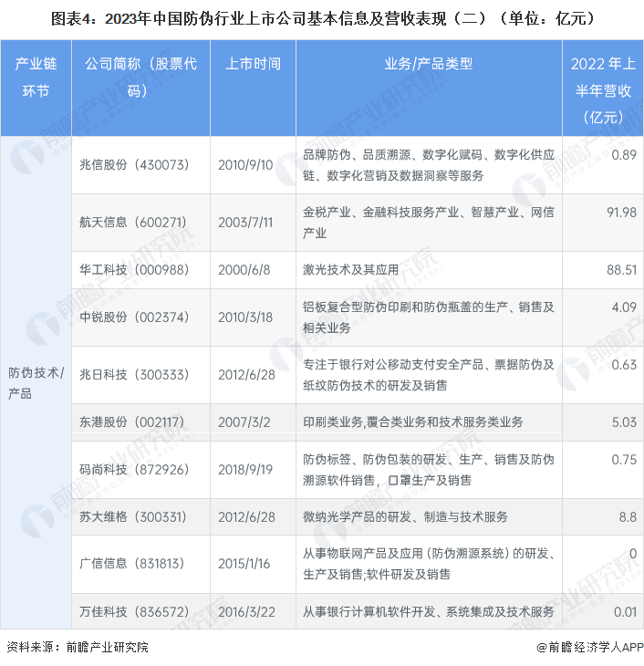Click listing date '2007/3/2'

(x=244, y=422)
